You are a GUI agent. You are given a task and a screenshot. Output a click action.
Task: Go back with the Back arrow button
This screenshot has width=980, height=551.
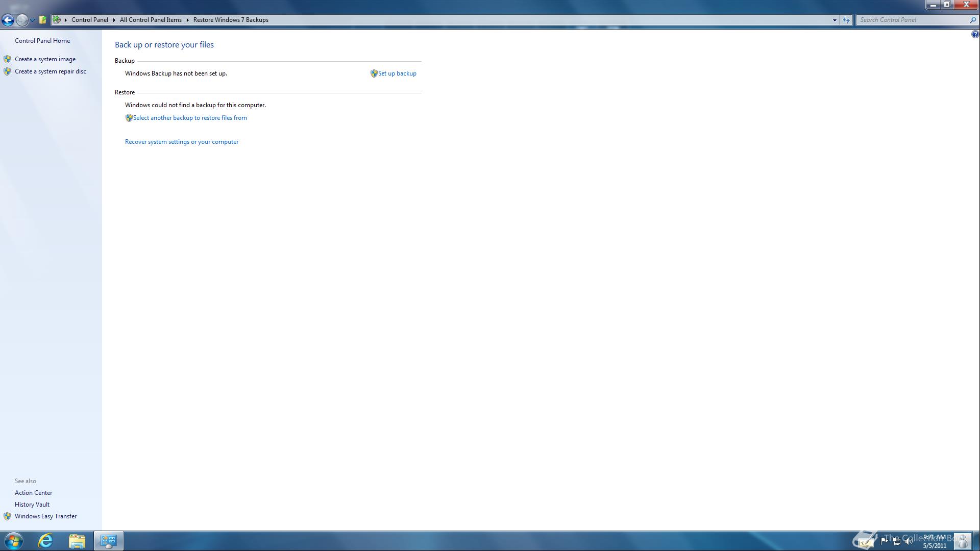[x=8, y=20]
